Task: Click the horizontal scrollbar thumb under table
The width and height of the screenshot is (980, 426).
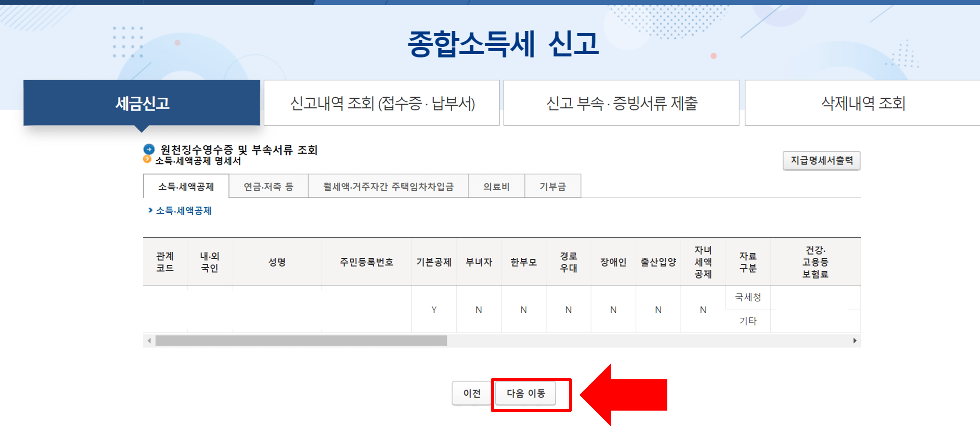Action: click(301, 340)
